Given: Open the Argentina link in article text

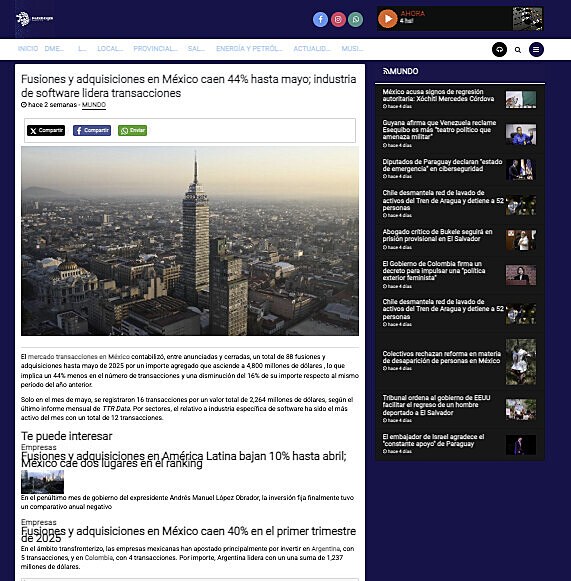Looking at the screenshot, I should pos(325,548).
